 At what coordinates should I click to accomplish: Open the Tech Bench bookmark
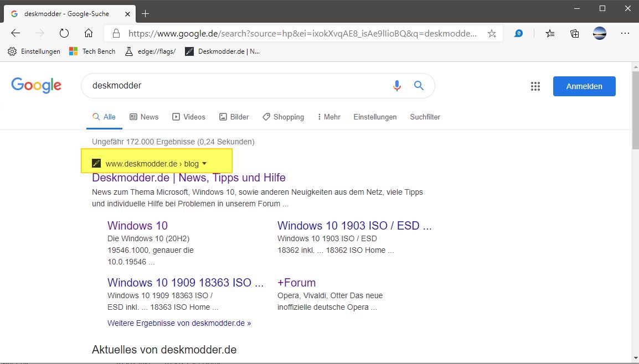click(x=92, y=51)
